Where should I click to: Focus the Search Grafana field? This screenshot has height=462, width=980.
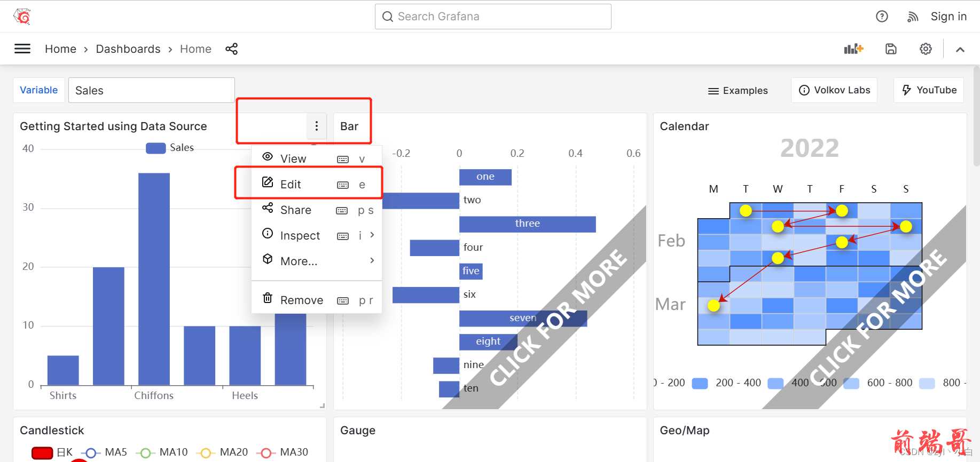click(493, 17)
